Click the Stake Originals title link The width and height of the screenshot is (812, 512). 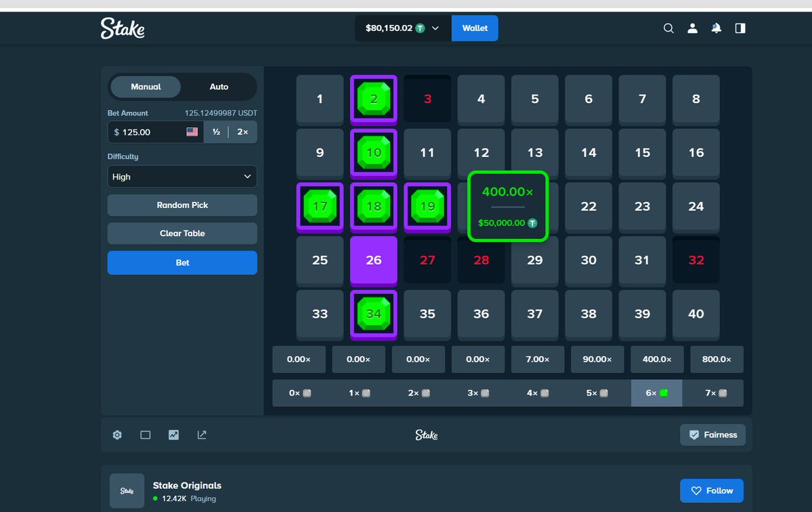point(187,486)
